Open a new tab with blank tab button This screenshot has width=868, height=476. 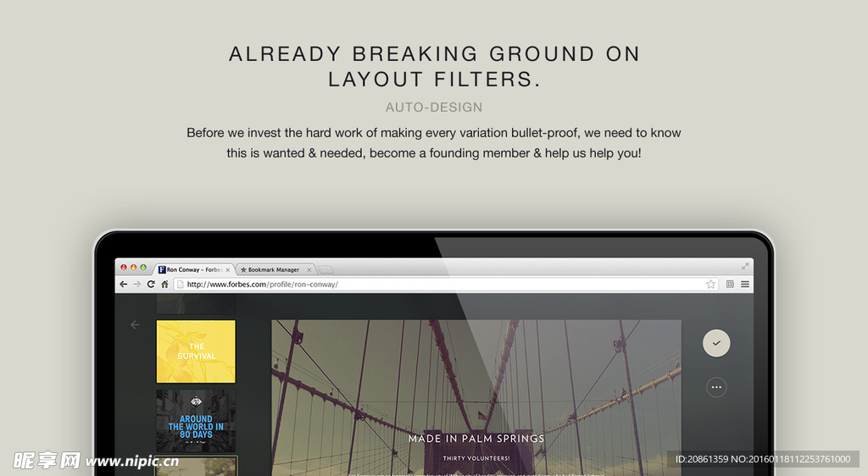coord(325,270)
